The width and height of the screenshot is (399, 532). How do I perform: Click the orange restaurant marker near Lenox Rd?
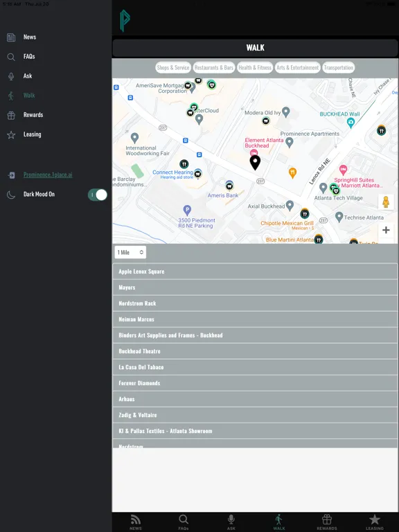tap(292, 172)
